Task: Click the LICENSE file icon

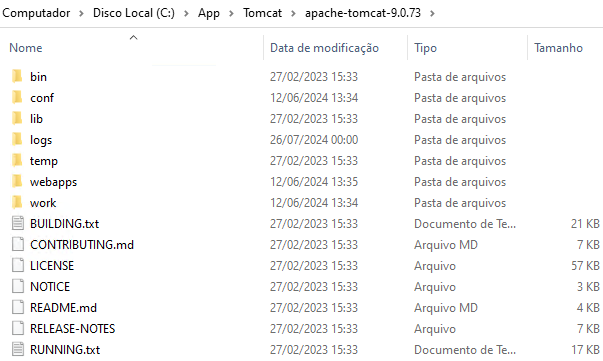Action: pyautogui.click(x=18, y=265)
